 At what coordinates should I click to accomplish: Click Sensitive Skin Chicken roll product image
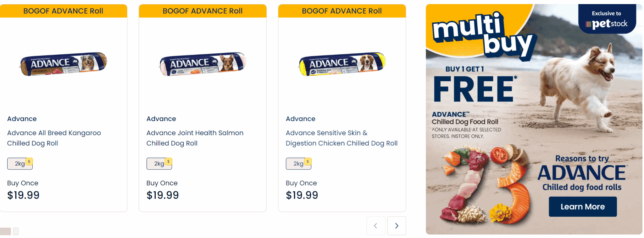click(342, 64)
